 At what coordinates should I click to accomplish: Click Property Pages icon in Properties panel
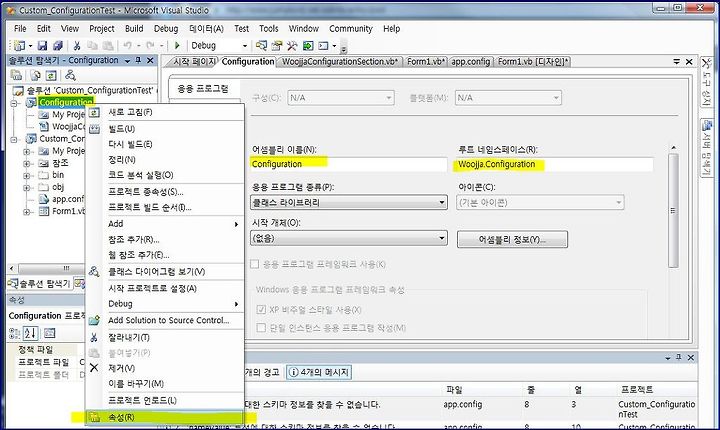coord(50,333)
